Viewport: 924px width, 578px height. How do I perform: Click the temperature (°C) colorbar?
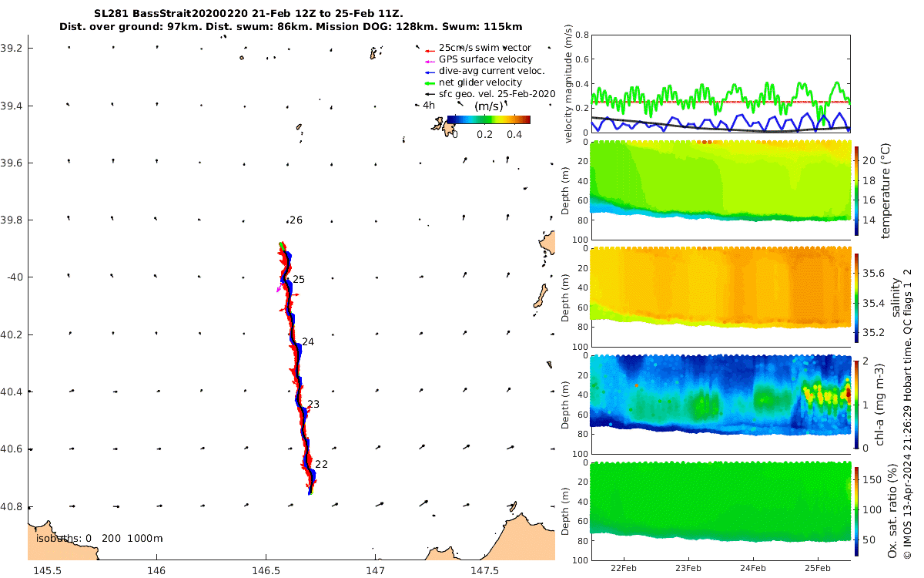(857, 190)
